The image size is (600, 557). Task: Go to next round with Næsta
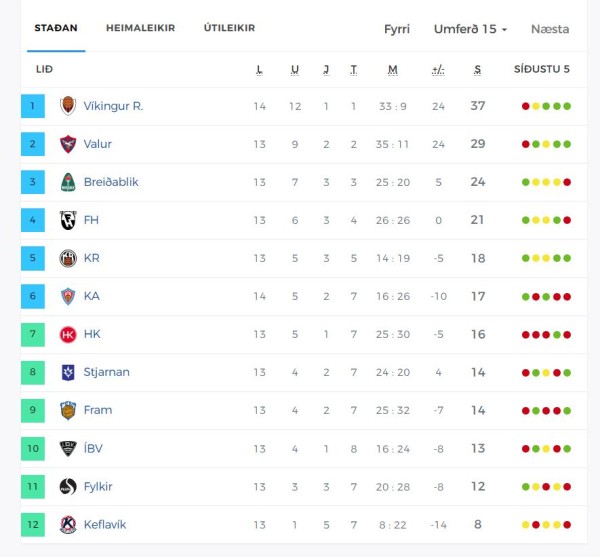click(x=550, y=29)
